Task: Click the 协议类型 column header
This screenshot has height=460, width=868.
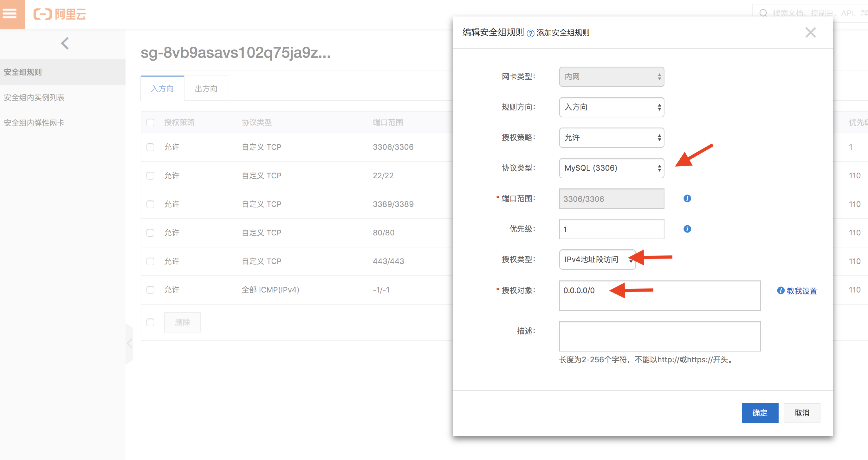Action: pos(256,122)
